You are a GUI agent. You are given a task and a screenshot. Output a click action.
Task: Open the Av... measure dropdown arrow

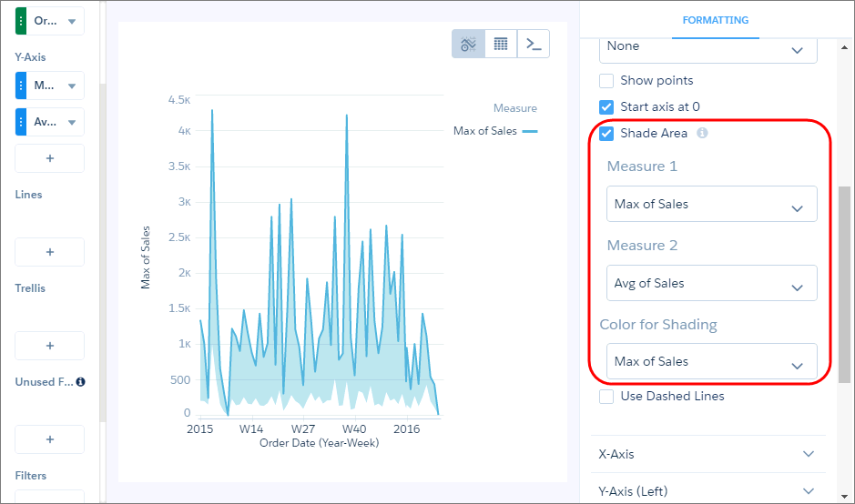(x=72, y=122)
